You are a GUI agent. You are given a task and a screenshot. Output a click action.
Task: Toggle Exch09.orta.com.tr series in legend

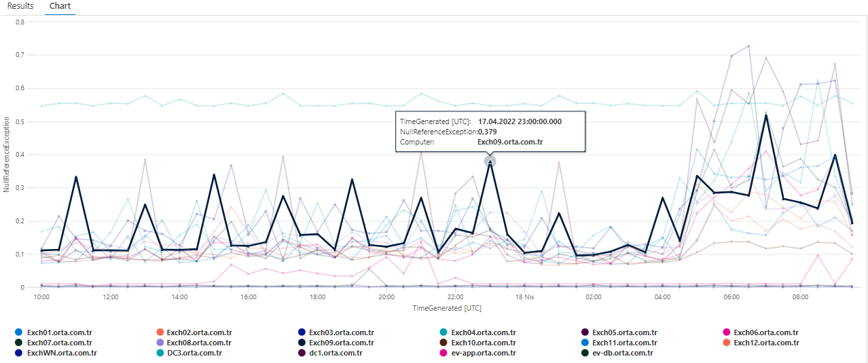pyautogui.click(x=337, y=343)
